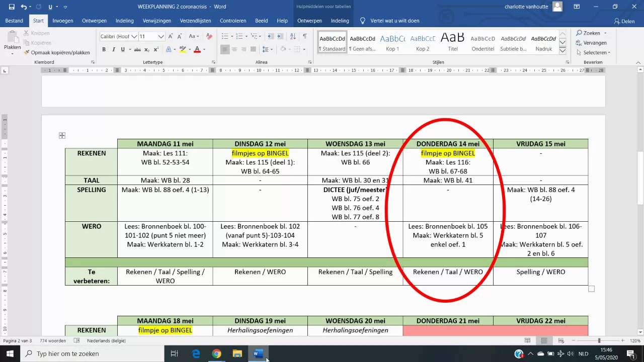Switch to the Invoegen tab

point(63,21)
